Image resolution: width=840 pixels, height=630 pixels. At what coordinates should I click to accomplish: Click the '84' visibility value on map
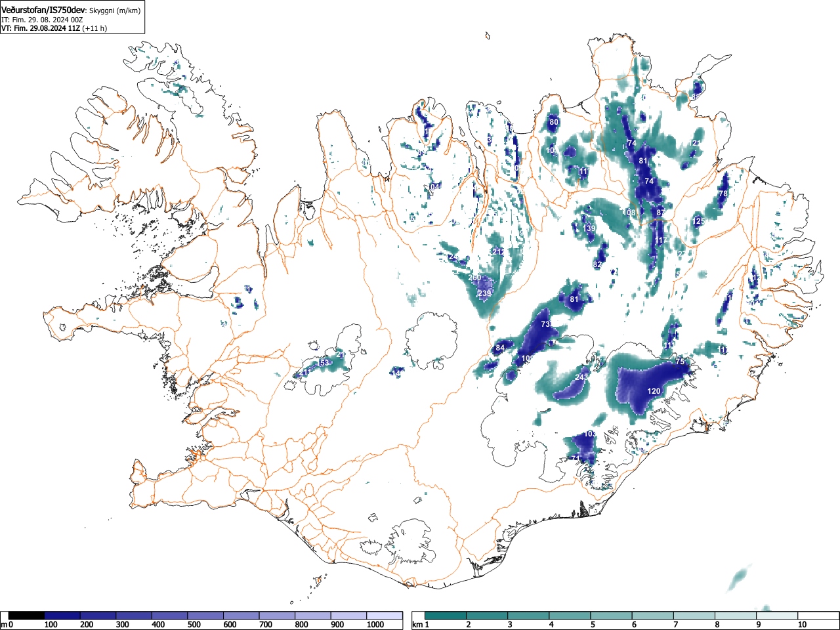[500, 348]
